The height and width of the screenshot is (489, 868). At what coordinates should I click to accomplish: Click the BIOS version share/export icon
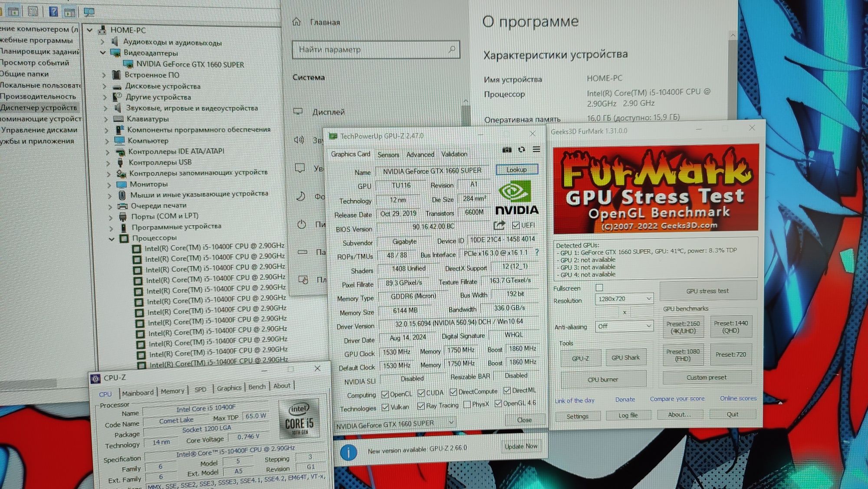tap(499, 225)
